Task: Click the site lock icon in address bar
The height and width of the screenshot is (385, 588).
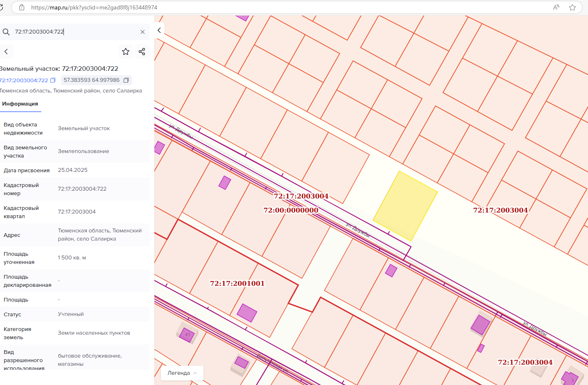Action: point(22,7)
